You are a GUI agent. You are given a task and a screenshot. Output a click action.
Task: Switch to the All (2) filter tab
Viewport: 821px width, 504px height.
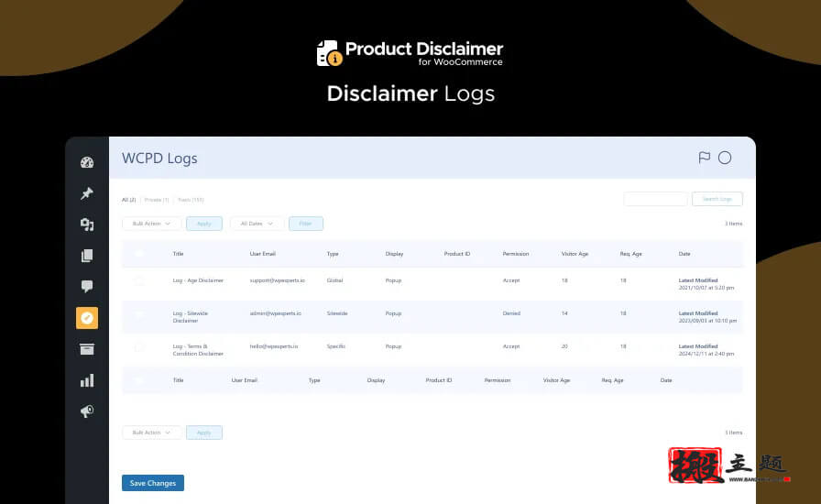pos(129,200)
